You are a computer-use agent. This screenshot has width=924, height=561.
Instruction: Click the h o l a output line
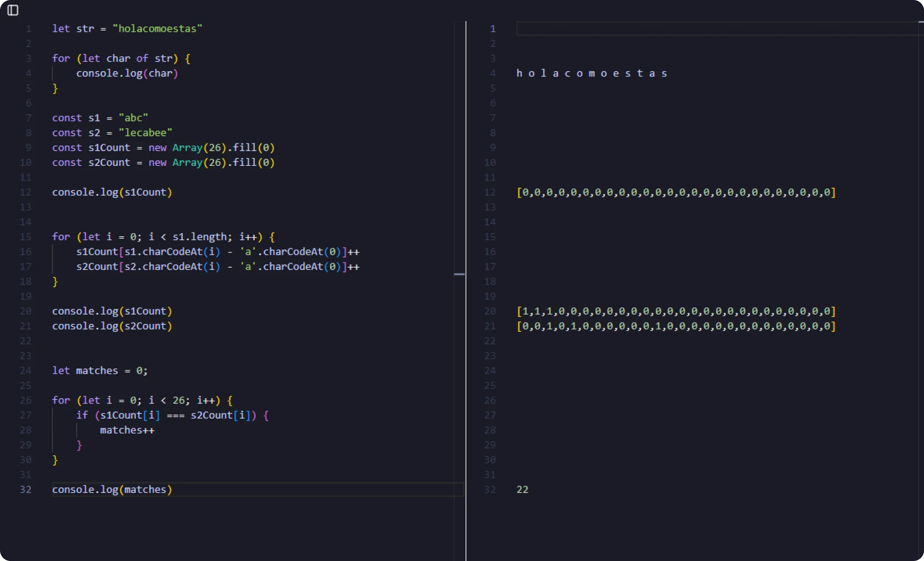point(591,73)
